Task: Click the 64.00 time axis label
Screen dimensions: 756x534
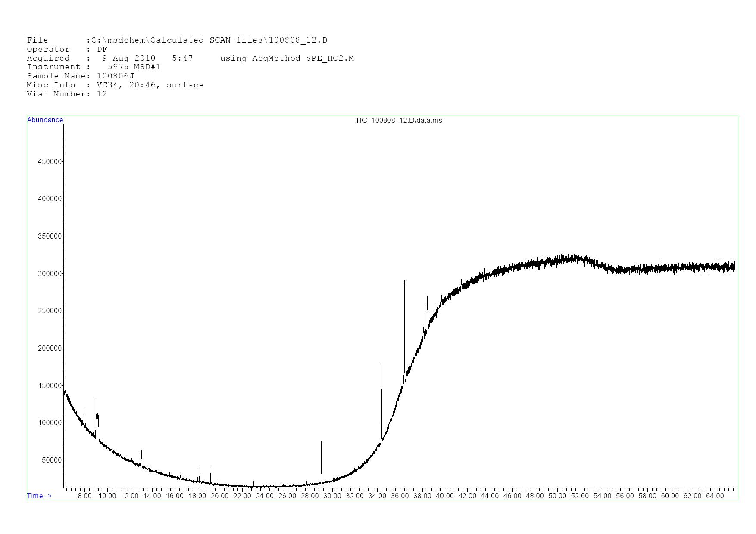Action: (715, 496)
